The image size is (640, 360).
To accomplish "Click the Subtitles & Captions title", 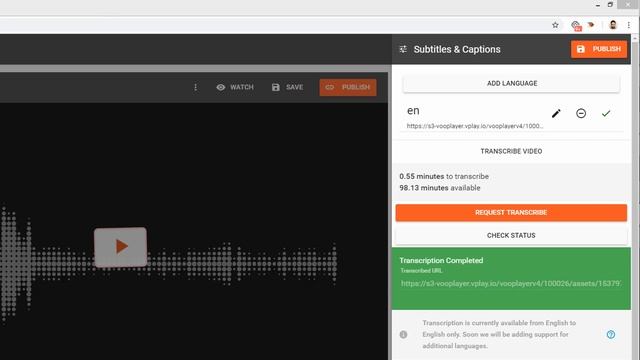I will pyautogui.click(x=457, y=49).
